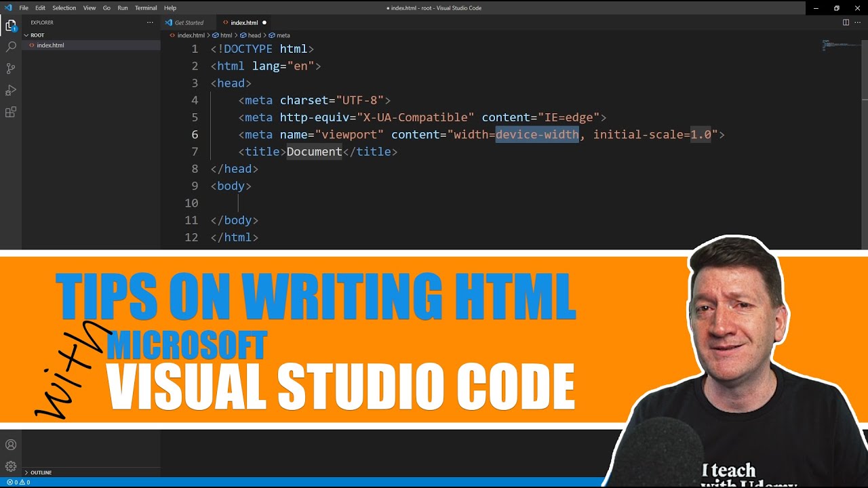This screenshot has height=488, width=868.
Task: Click the errors and warnings status indicator
Action: pos(18,483)
